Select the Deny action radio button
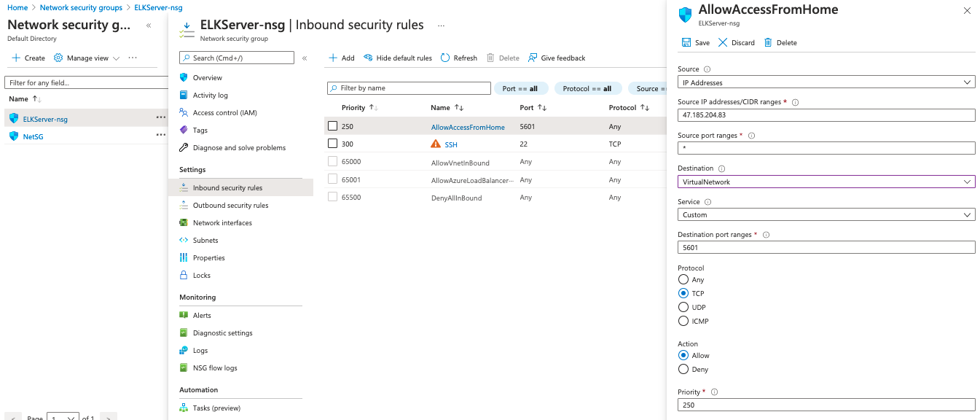 click(683, 369)
